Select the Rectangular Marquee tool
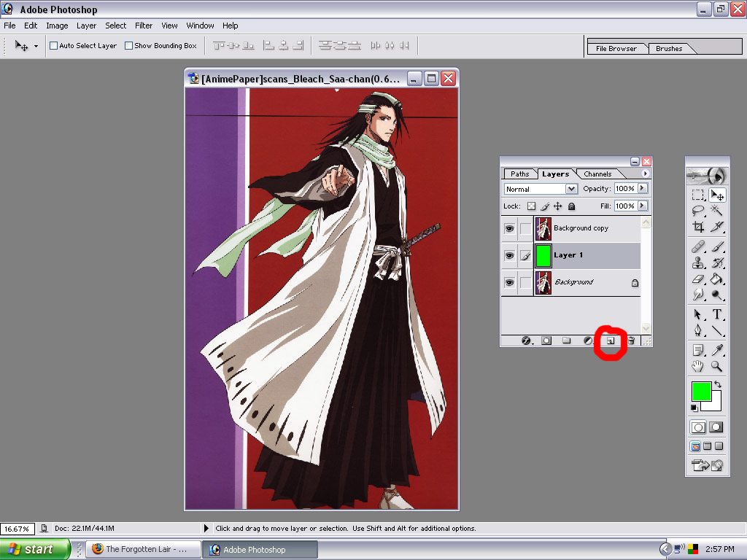Screen dimensions: 747x560 698,195
